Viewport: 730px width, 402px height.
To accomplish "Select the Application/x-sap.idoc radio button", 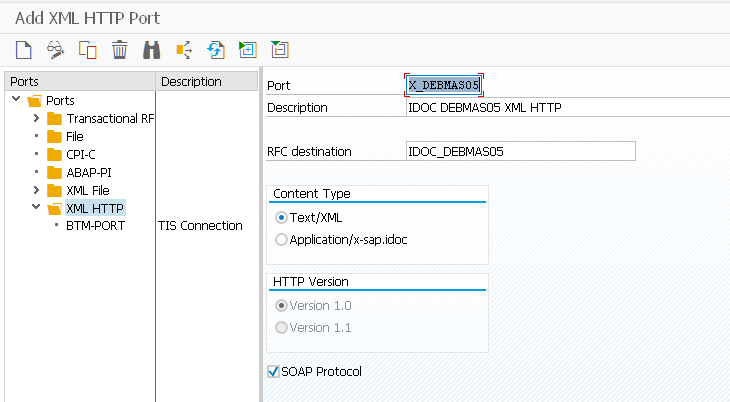I will point(281,239).
